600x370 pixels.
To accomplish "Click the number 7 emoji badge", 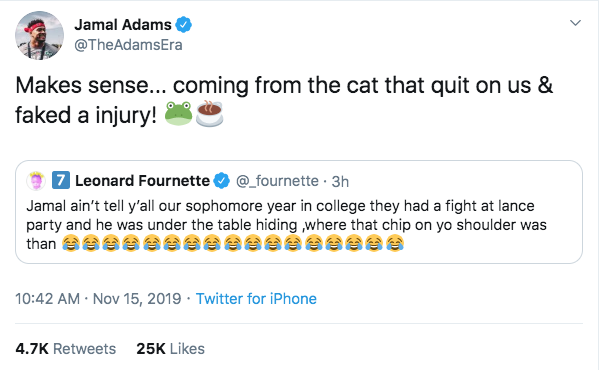I will point(61,180).
